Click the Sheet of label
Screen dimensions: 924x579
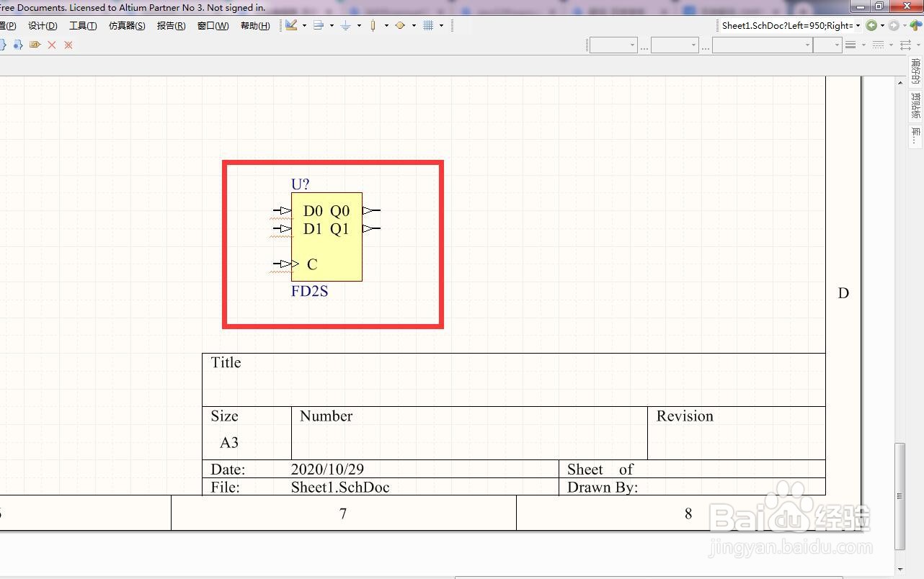pos(600,470)
